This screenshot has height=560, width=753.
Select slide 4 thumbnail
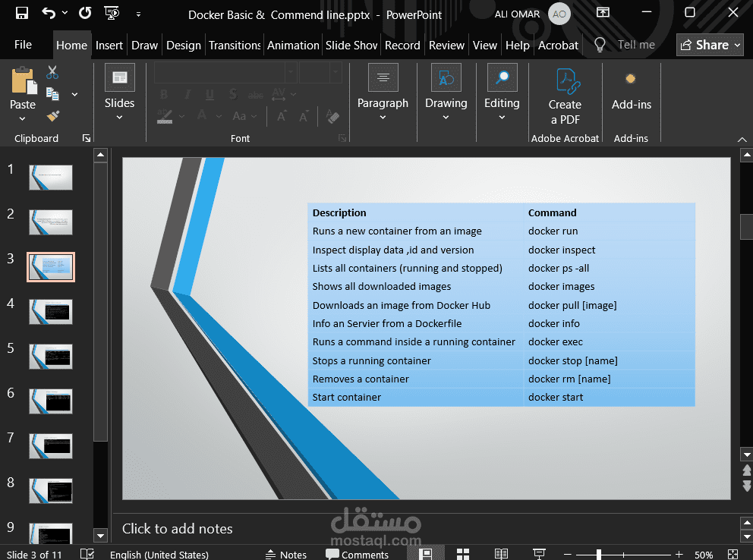point(51,312)
